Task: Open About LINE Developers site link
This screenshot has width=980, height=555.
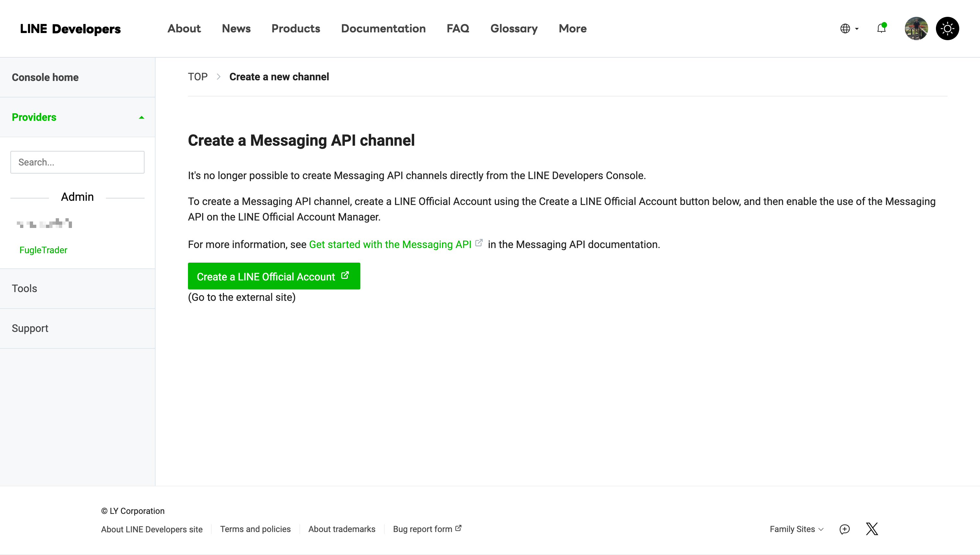Action: pyautogui.click(x=152, y=529)
